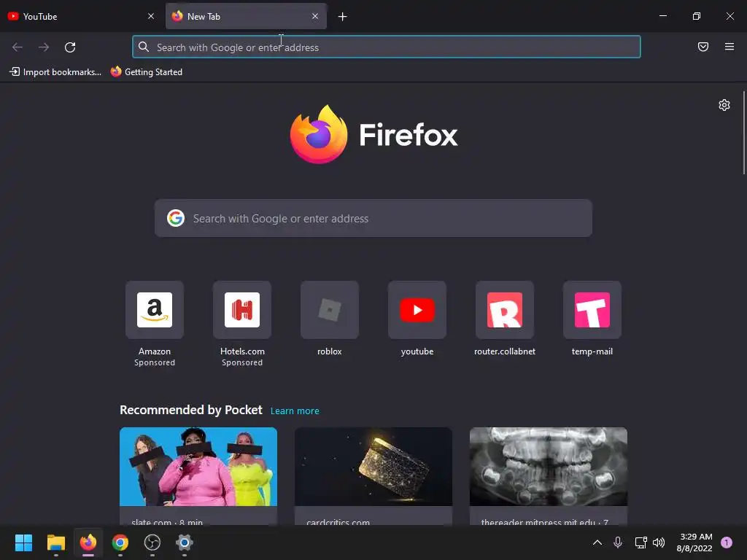Close the New Tab tab
The image size is (747, 560).
[315, 16]
